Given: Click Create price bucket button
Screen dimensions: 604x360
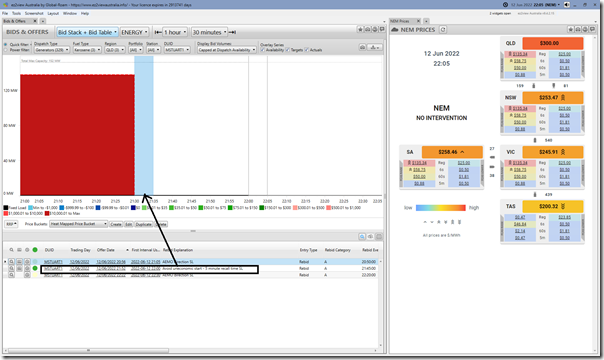Looking at the screenshot, I should pos(116,224).
